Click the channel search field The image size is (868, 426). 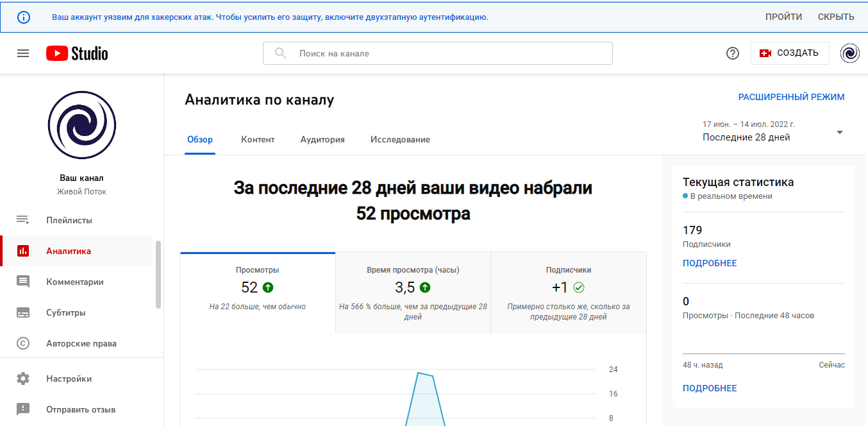[x=449, y=53]
